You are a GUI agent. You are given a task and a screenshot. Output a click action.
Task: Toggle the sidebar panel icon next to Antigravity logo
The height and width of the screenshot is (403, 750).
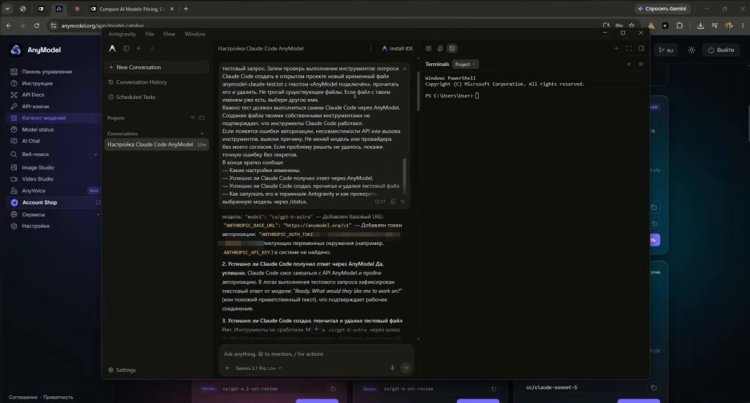[126, 48]
